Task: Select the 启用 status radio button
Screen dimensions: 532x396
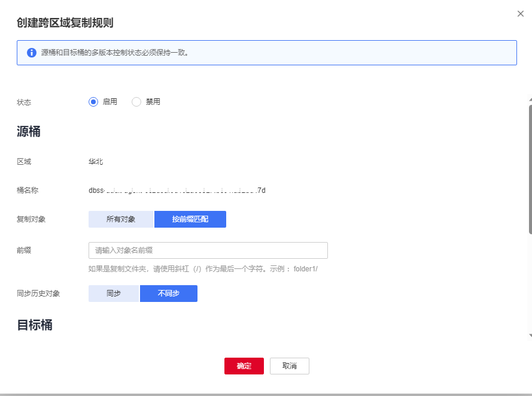Action: coord(93,102)
